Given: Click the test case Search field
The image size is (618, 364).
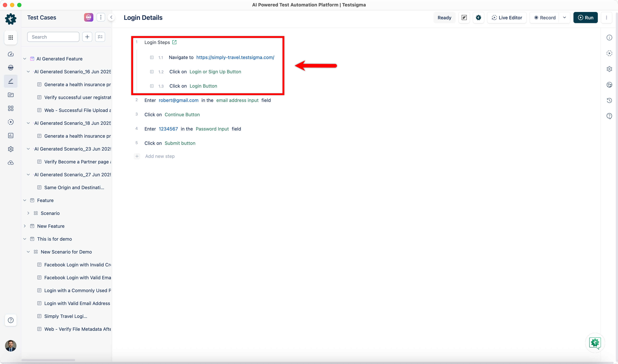Looking at the screenshot, I should [x=53, y=37].
